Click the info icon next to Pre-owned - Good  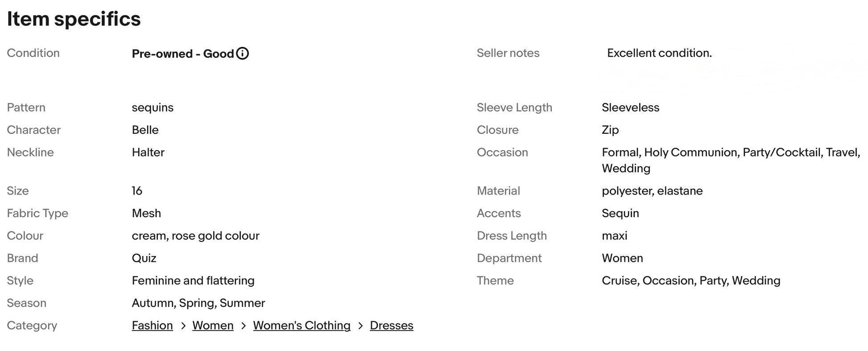pos(242,54)
